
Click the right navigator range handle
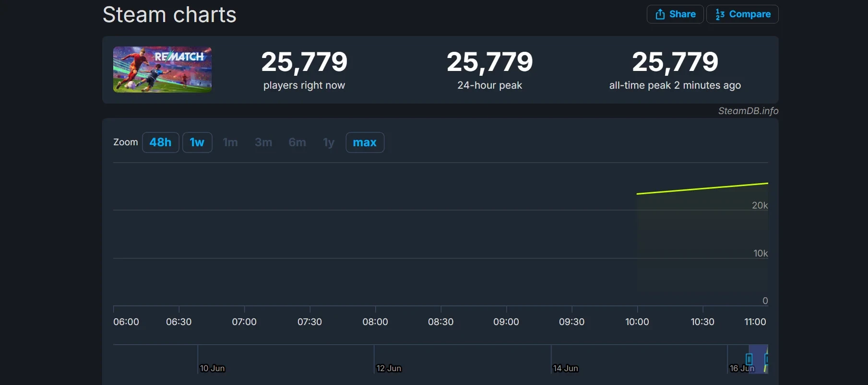pos(767,359)
